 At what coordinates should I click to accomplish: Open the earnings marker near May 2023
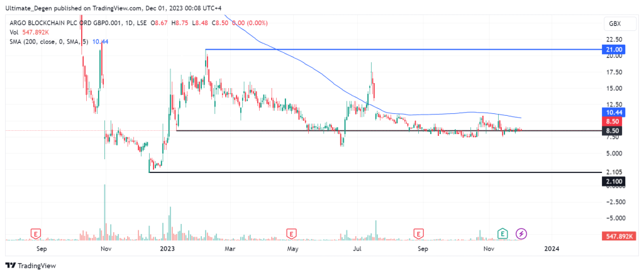pos(291,233)
